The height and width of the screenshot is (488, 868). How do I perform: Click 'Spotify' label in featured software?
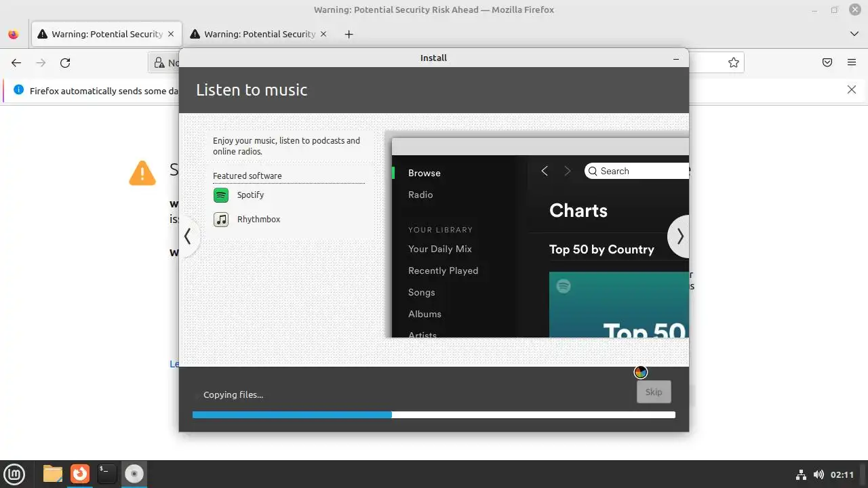coord(250,195)
